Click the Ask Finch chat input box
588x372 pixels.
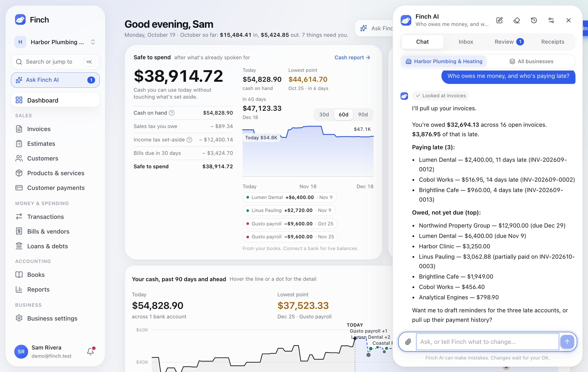487,342
